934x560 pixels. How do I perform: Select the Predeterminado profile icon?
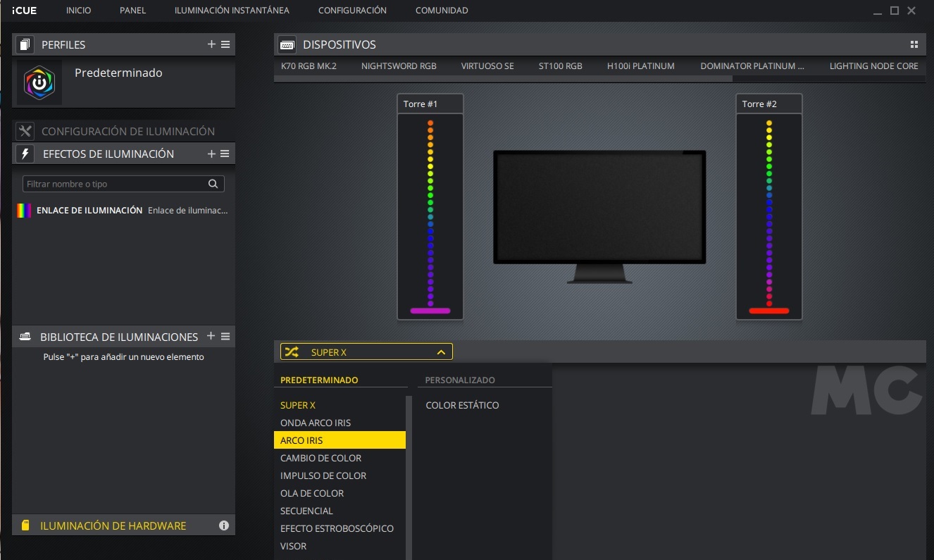click(x=39, y=82)
